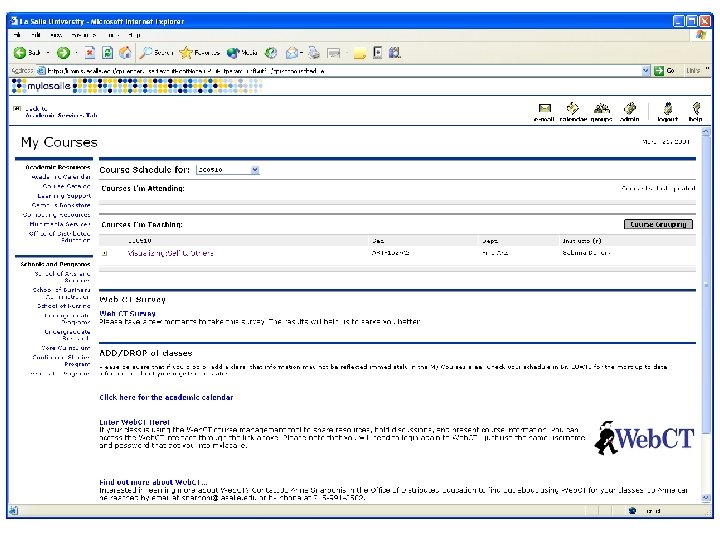The image size is (720, 540).
Task: Open Academic Calendar sidebar link
Action: tap(61, 177)
